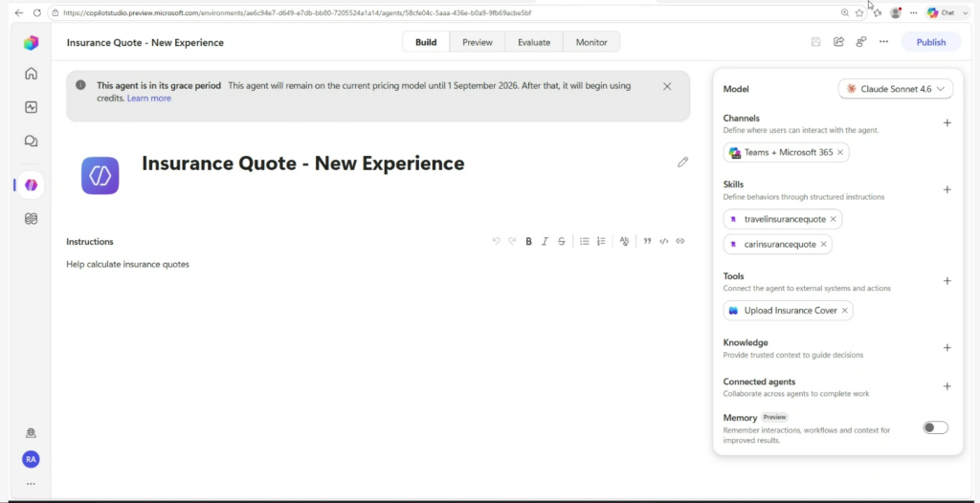The height and width of the screenshot is (503, 980).
Task: Insert a block quote
Action: (x=648, y=241)
